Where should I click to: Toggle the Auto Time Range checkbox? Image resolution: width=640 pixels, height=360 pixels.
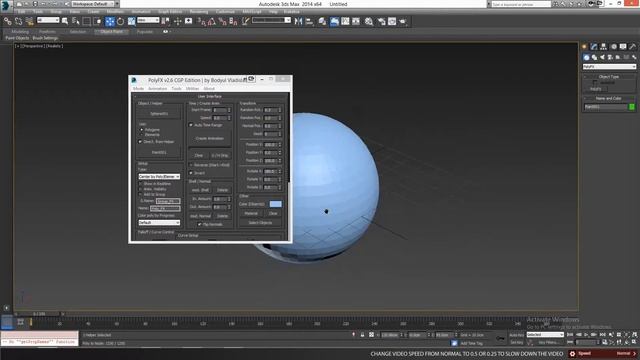click(x=191, y=125)
